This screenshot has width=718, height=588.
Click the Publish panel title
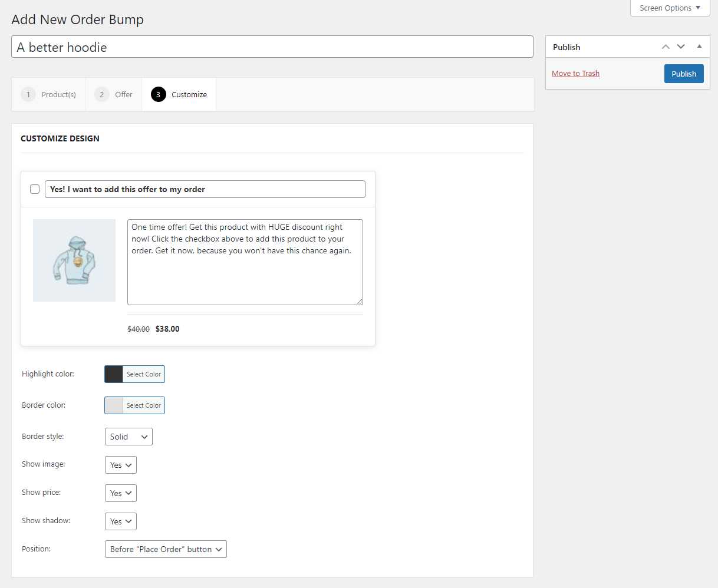[567, 47]
